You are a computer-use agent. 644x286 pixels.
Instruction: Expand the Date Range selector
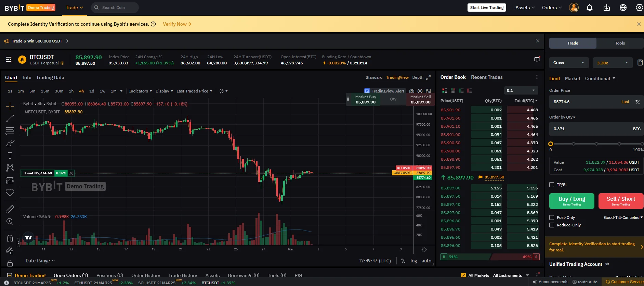pyautogui.click(x=40, y=261)
